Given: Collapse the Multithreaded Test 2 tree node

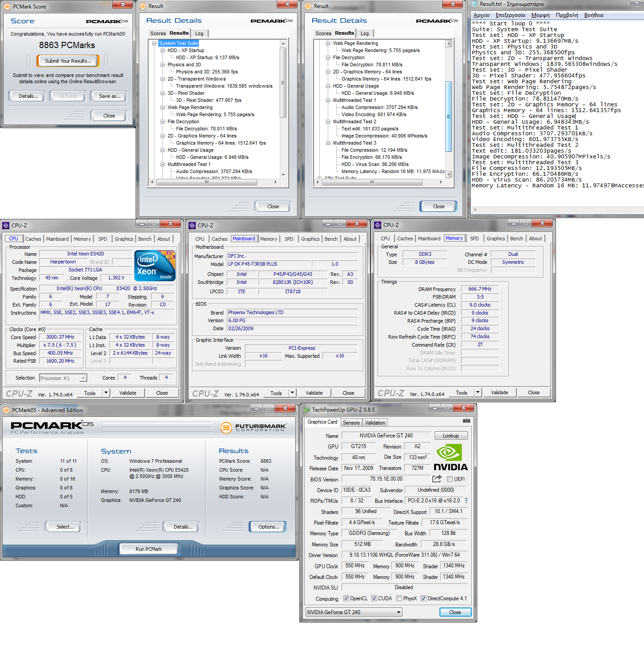Looking at the screenshot, I should (x=328, y=121).
